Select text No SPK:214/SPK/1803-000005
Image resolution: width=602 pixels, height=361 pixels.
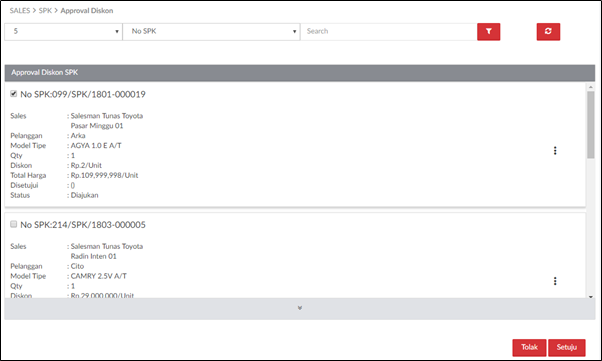click(83, 225)
